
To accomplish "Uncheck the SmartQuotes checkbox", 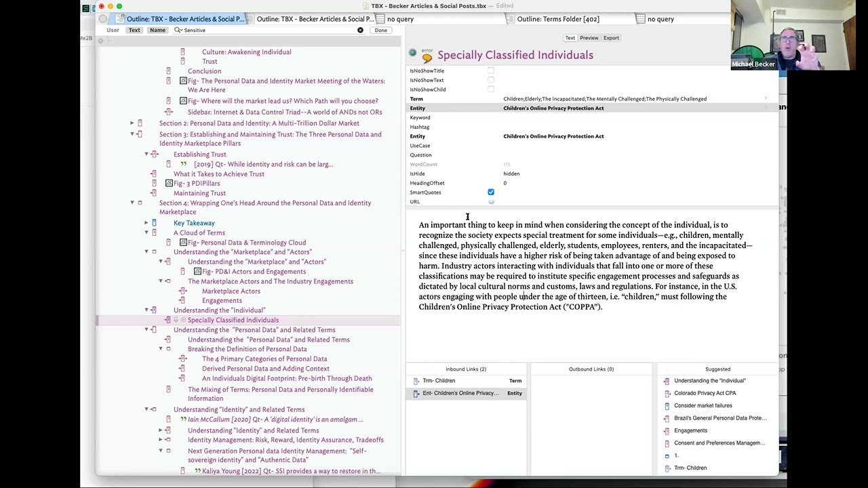I will point(491,192).
